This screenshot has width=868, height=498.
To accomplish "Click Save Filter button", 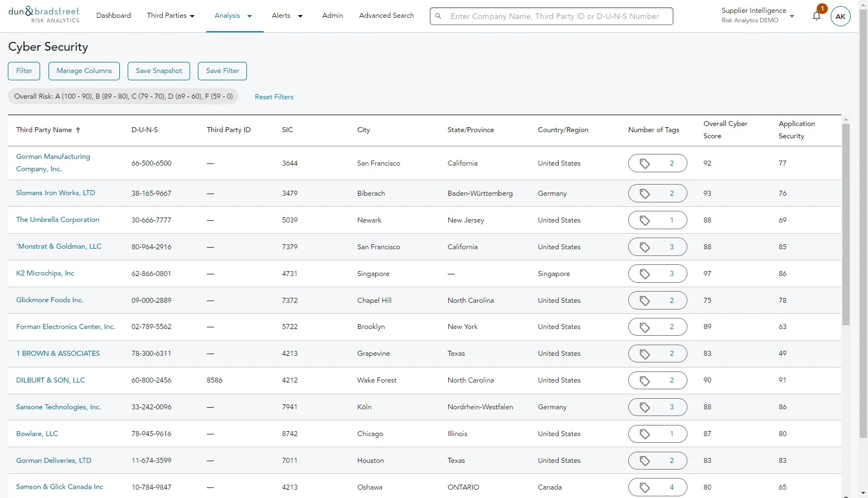I will [222, 71].
